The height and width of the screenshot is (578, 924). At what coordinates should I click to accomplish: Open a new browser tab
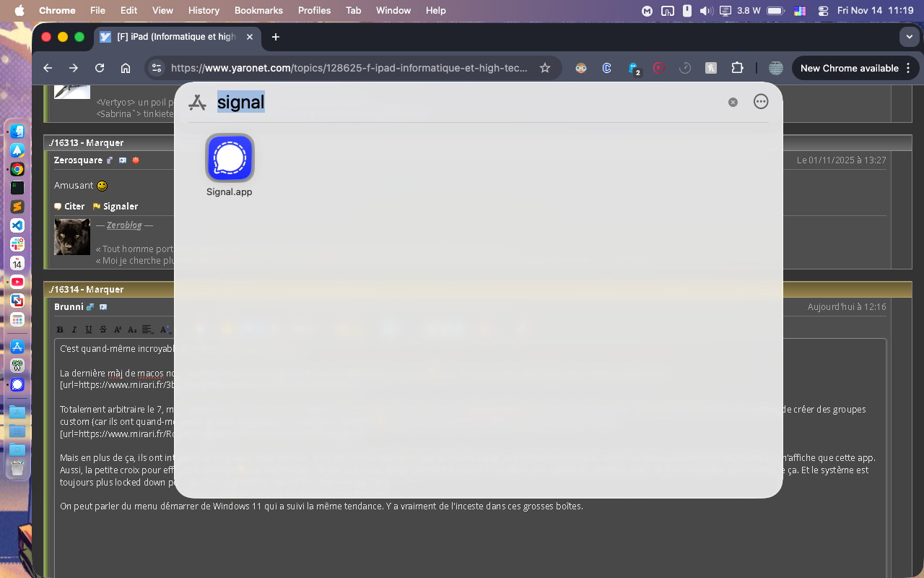pyautogui.click(x=275, y=37)
